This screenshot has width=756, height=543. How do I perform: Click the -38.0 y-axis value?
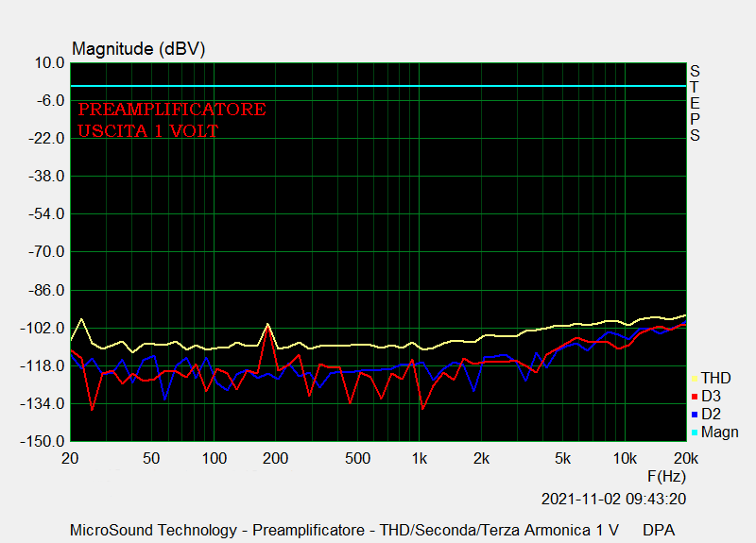pos(46,177)
